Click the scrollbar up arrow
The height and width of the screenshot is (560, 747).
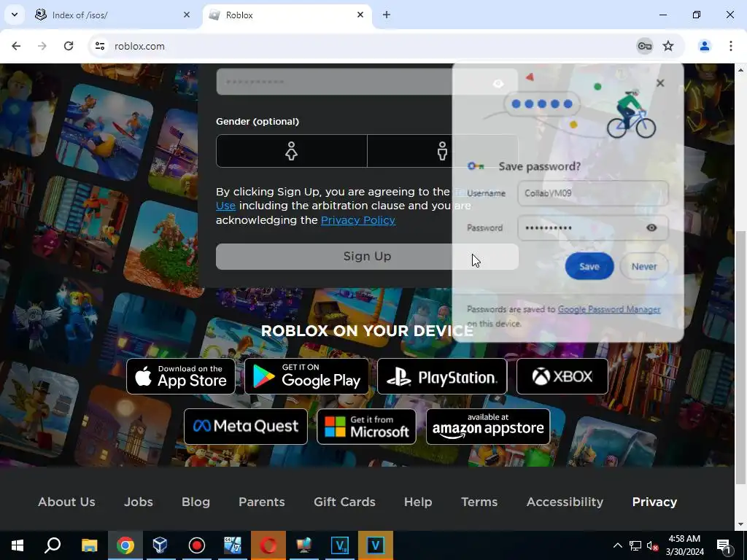click(741, 70)
